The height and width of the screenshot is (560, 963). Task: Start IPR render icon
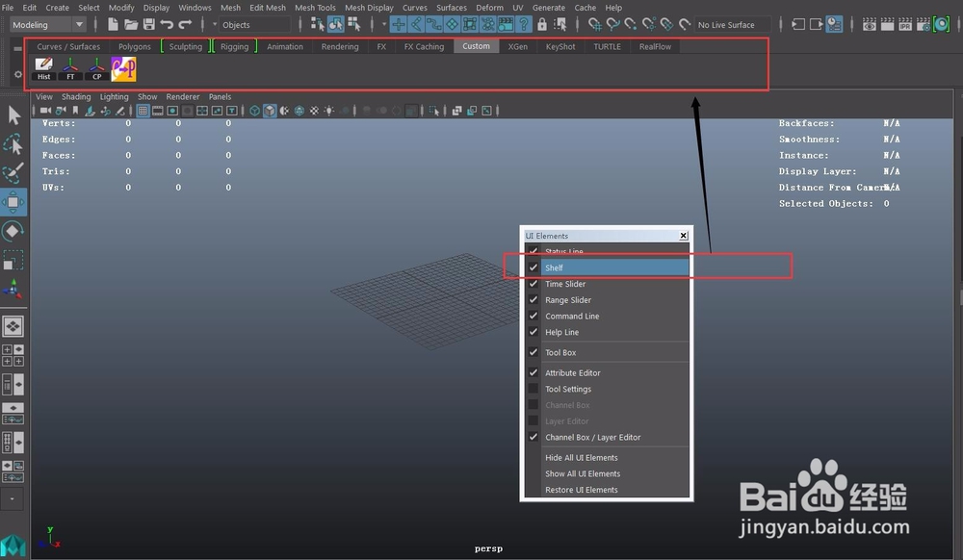(905, 24)
